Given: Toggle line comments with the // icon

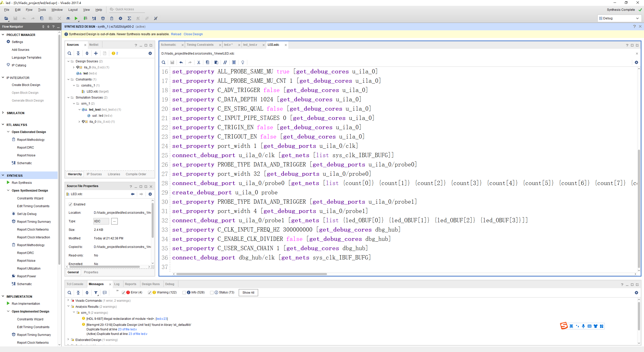Looking at the screenshot, I should point(225,62).
